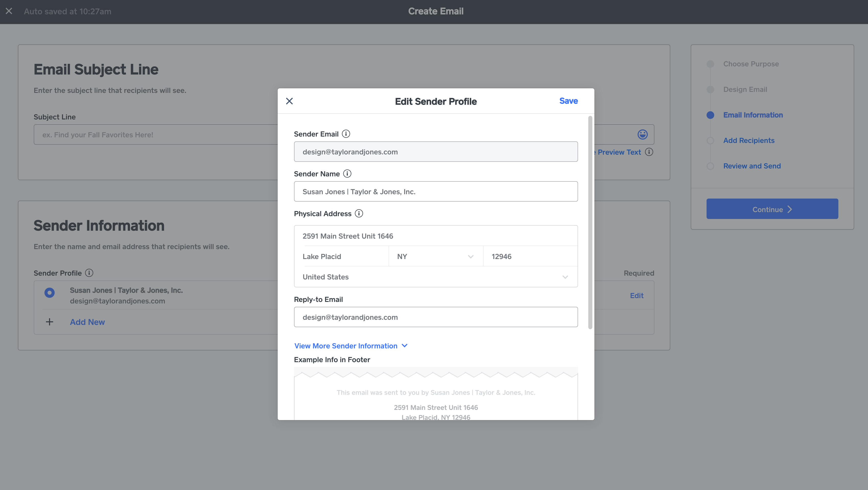Image resolution: width=868 pixels, height=490 pixels.
Task: Show info tooltip for Sender Profile
Action: click(89, 273)
